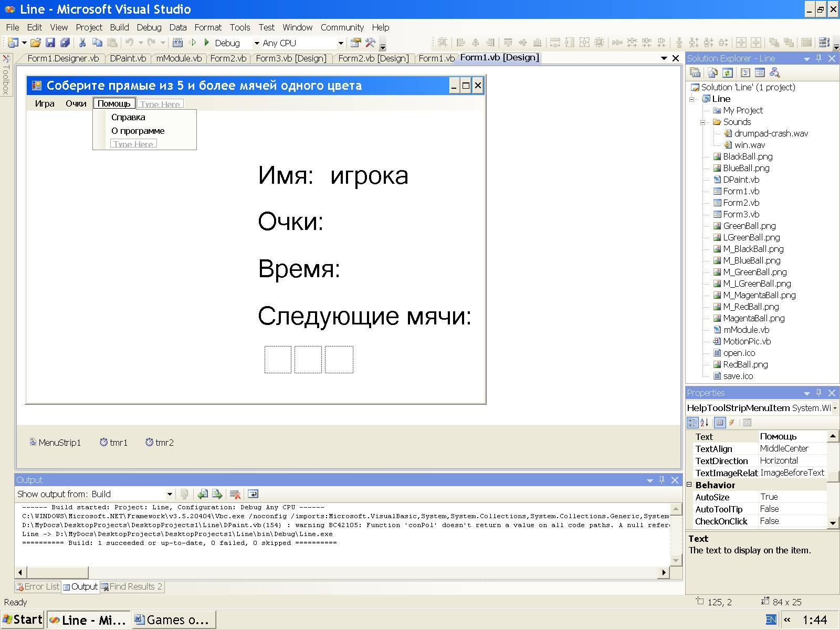Clear all output with the red X icon
This screenshot has height=630, width=840.
click(235, 494)
